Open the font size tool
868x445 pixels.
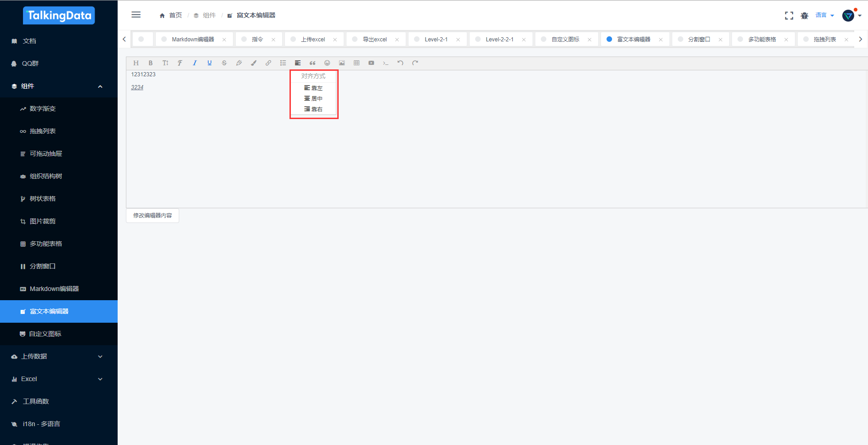[x=165, y=63]
